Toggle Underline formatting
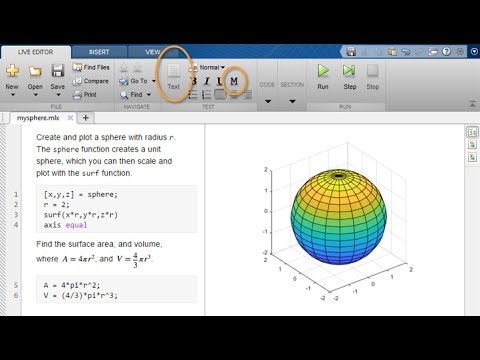Image resolution: width=480 pixels, height=360 pixels. click(x=219, y=81)
